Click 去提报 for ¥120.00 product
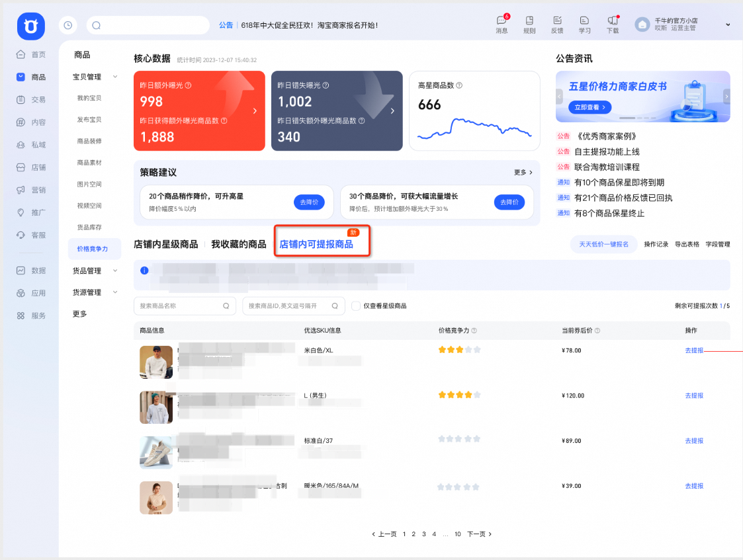This screenshot has height=560, width=743. tap(694, 396)
